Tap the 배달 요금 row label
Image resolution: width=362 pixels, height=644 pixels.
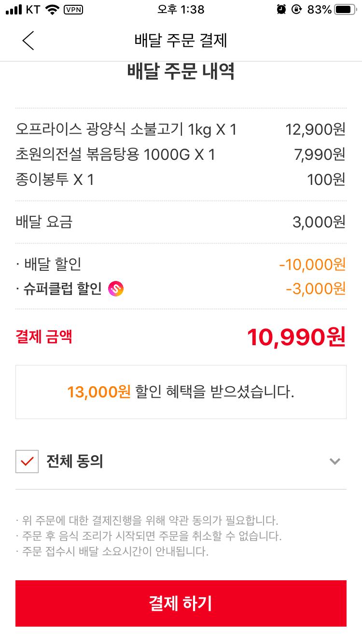pyautogui.click(x=44, y=222)
